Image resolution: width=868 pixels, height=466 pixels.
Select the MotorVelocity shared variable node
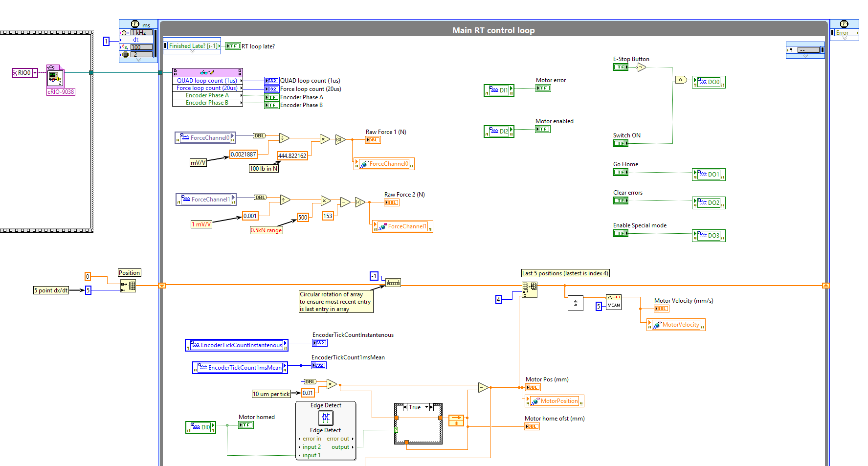tap(676, 325)
